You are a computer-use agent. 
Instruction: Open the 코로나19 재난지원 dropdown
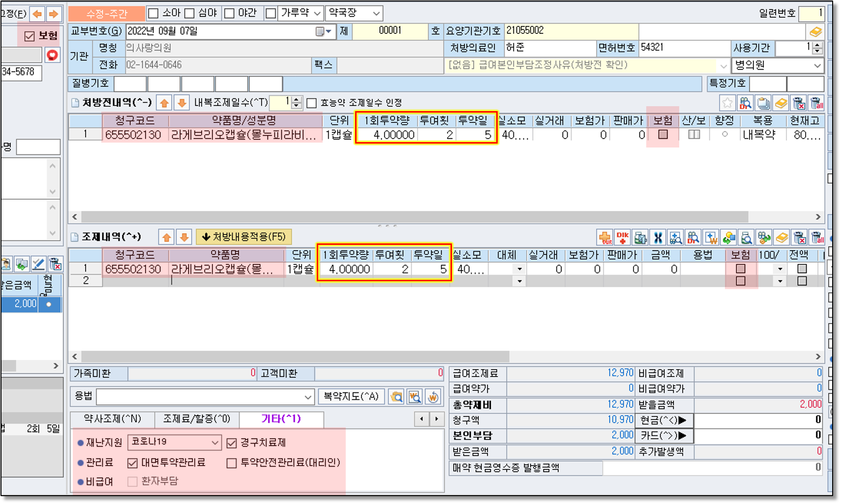215,443
